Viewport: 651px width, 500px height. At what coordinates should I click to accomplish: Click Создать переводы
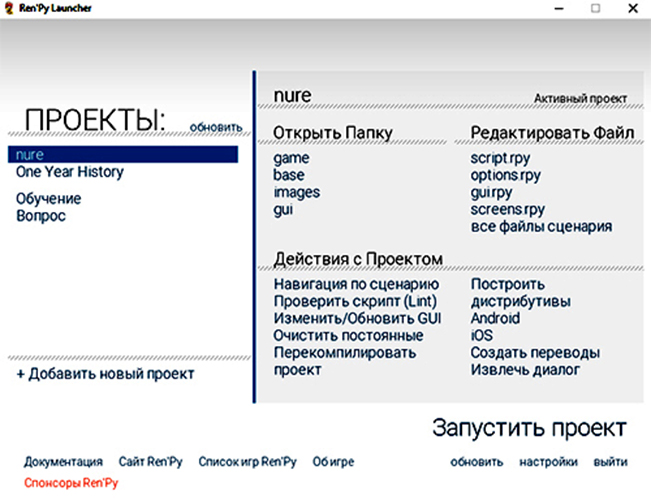pyautogui.click(x=535, y=353)
